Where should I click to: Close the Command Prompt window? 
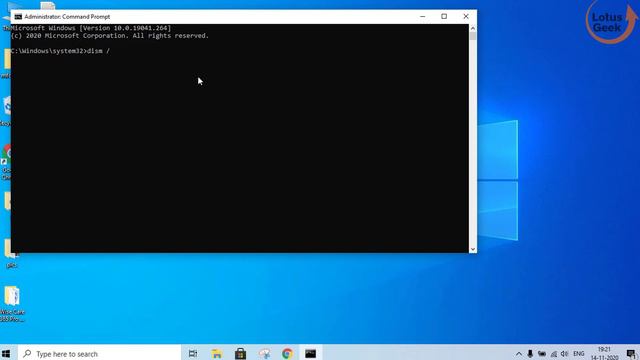pyautogui.click(x=466, y=16)
